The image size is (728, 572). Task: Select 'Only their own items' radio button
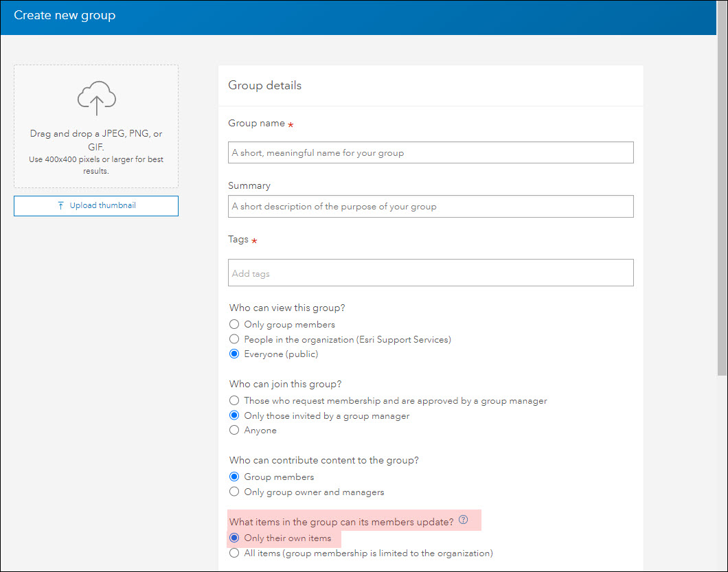point(235,538)
